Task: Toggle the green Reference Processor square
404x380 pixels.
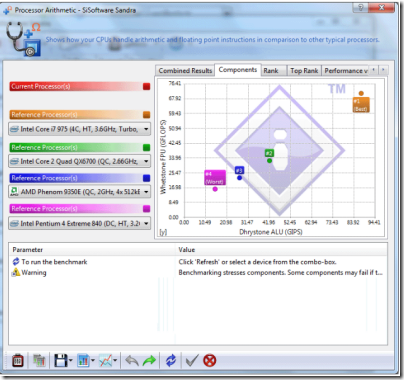Action: click(146, 147)
